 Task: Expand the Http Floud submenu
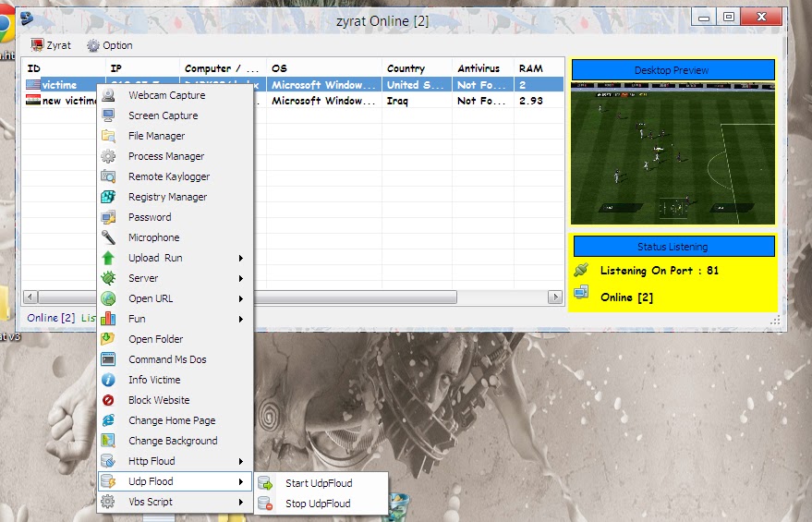[x=175, y=461]
